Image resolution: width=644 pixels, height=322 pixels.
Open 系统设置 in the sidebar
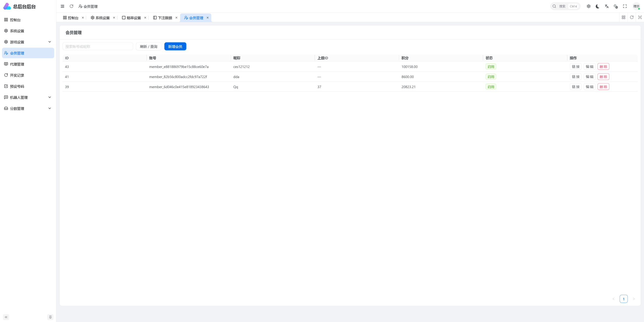(x=28, y=31)
